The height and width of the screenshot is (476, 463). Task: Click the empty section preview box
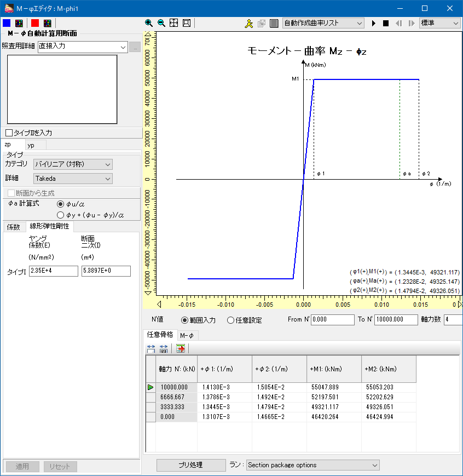click(62, 89)
